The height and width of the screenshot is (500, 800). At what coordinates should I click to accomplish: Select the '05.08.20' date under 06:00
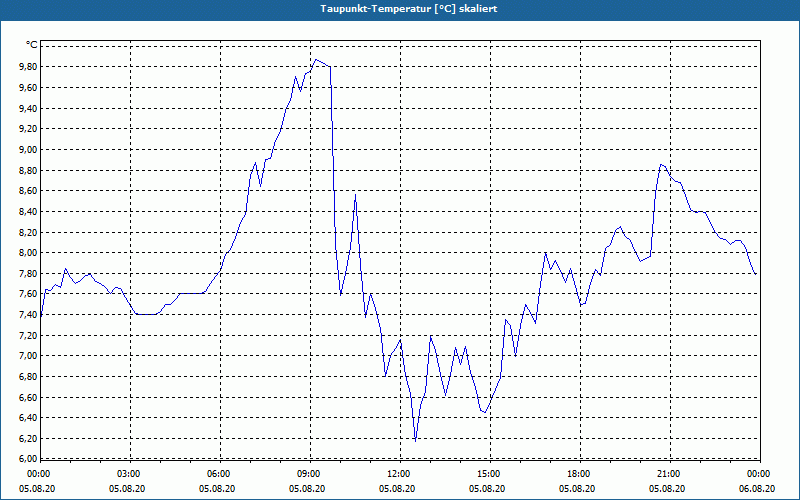(x=217, y=489)
